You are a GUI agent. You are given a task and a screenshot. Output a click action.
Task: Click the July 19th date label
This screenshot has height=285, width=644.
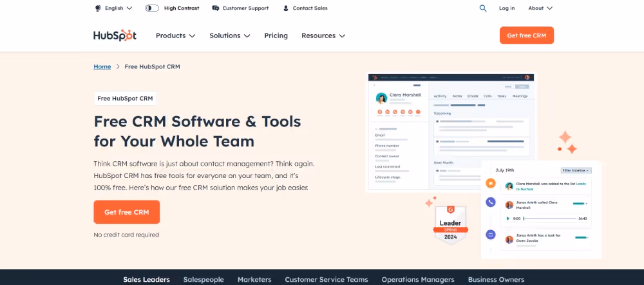(505, 170)
